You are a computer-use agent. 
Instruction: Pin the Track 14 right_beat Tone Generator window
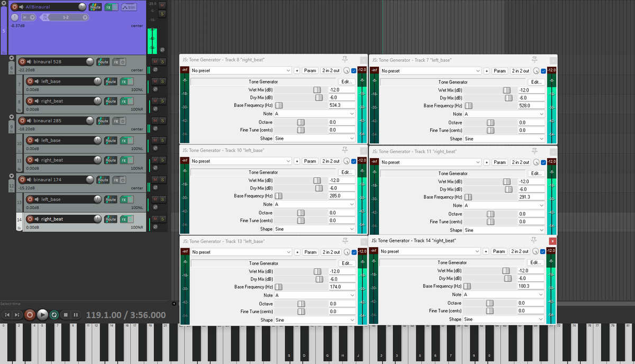click(534, 241)
